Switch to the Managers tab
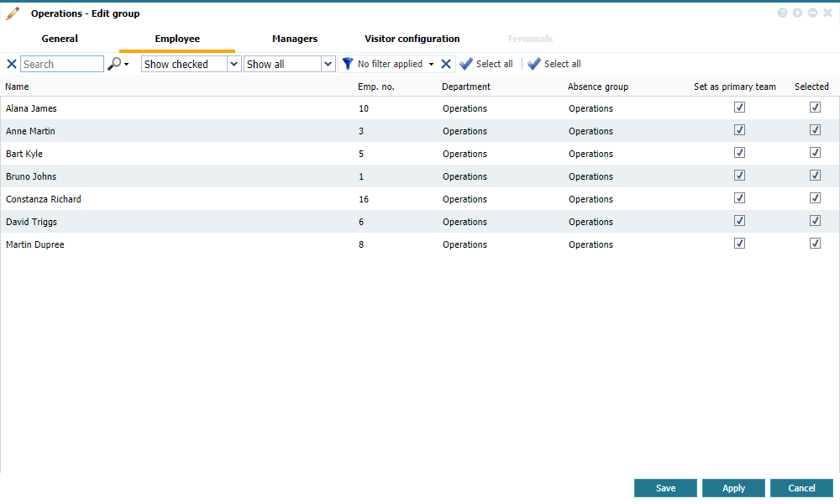The height and width of the screenshot is (504, 840). 295,39
